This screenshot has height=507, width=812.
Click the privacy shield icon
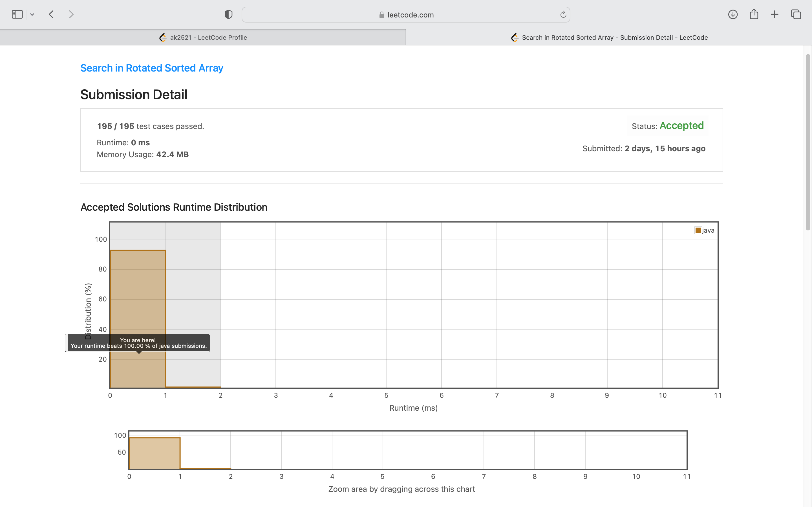[x=228, y=14]
